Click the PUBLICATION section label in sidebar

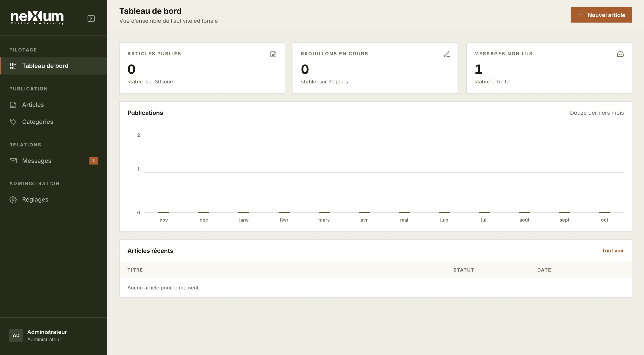[29, 89]
